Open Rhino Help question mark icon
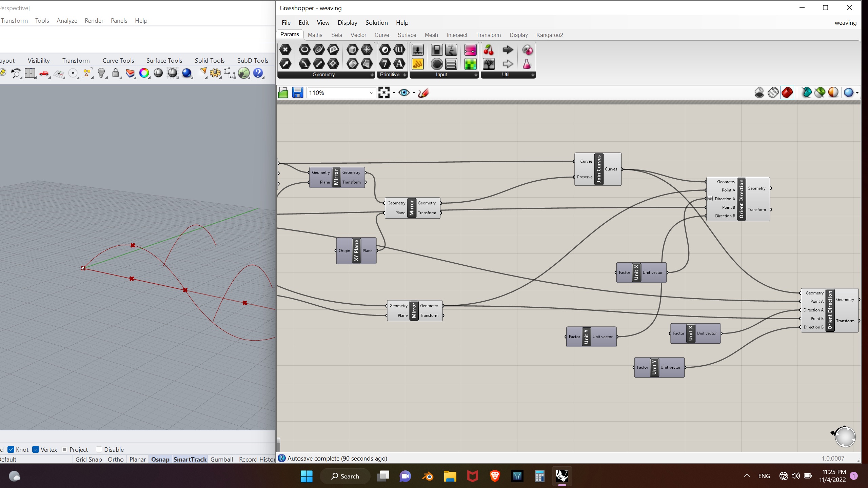 coord(258,73)
